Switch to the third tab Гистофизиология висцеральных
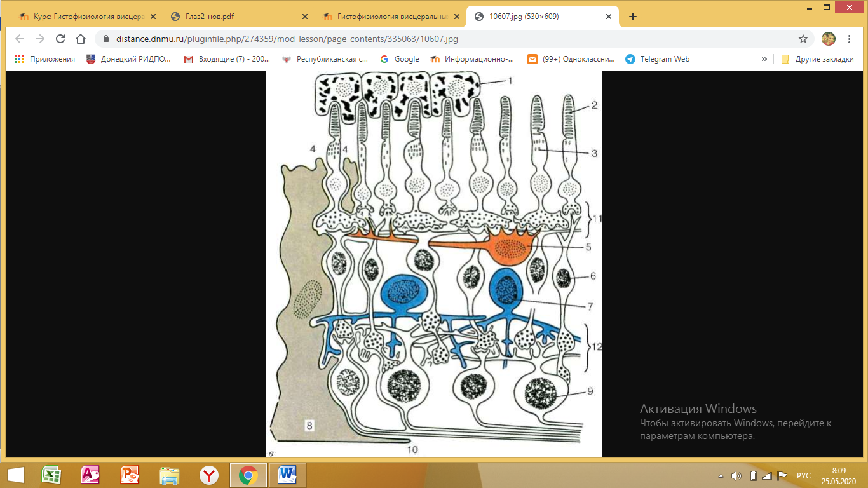This screenshot has height=488, width=868. tap(390, 17)
